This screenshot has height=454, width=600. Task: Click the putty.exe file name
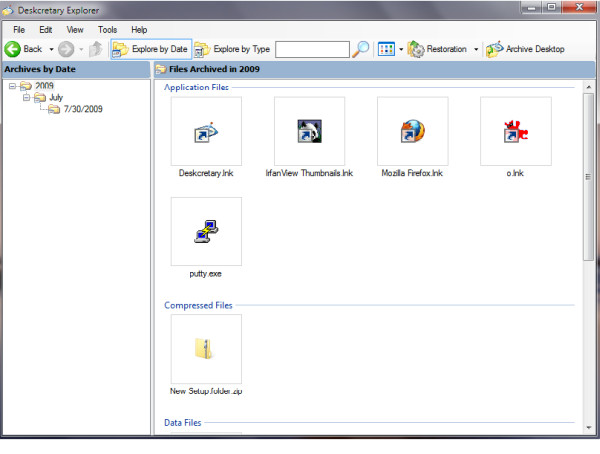point(205,274)
